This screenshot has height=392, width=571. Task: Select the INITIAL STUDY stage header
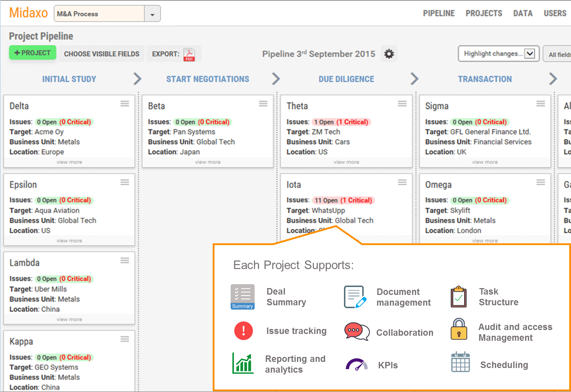tap(69, 79)
